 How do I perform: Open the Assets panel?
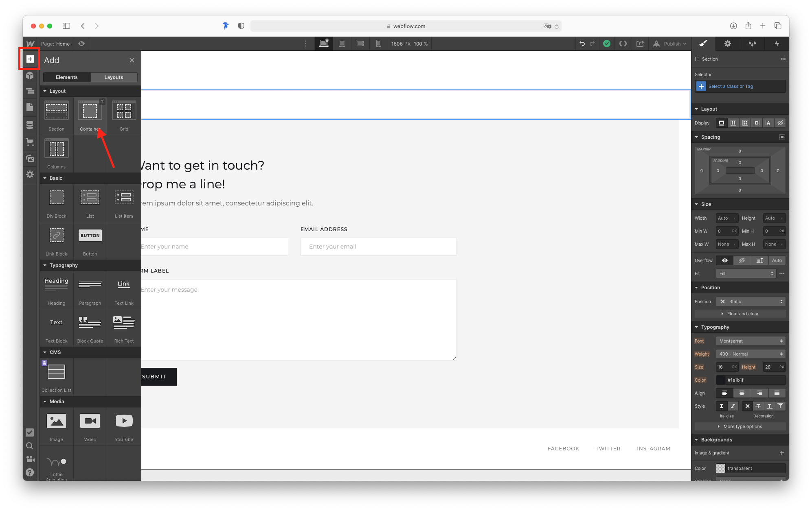[30, 158]
